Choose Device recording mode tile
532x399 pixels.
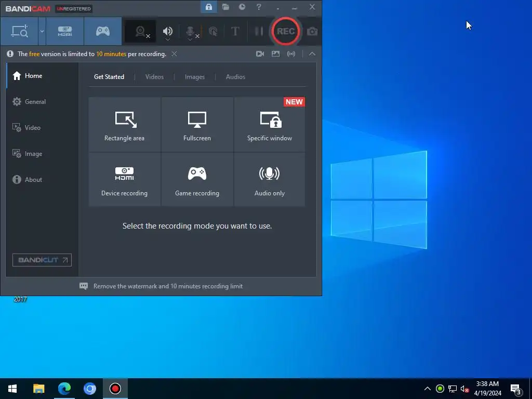point(125,179)
